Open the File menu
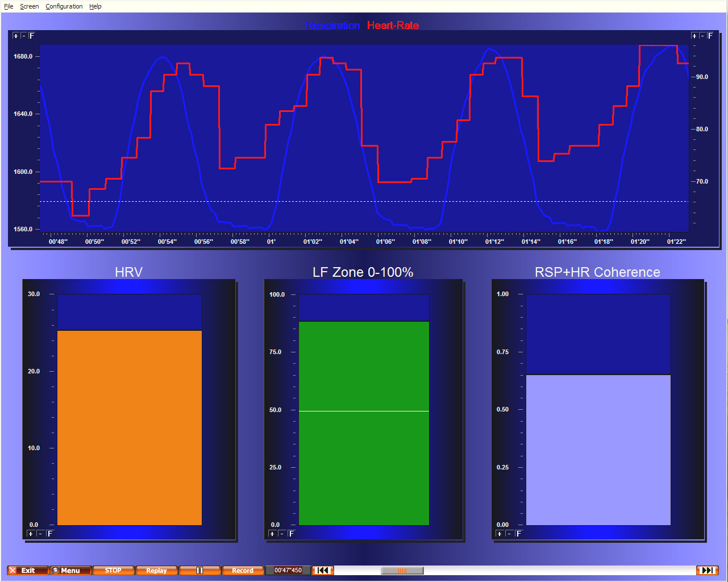The height and width of the screenshot is (582, 728). [9, 6]
